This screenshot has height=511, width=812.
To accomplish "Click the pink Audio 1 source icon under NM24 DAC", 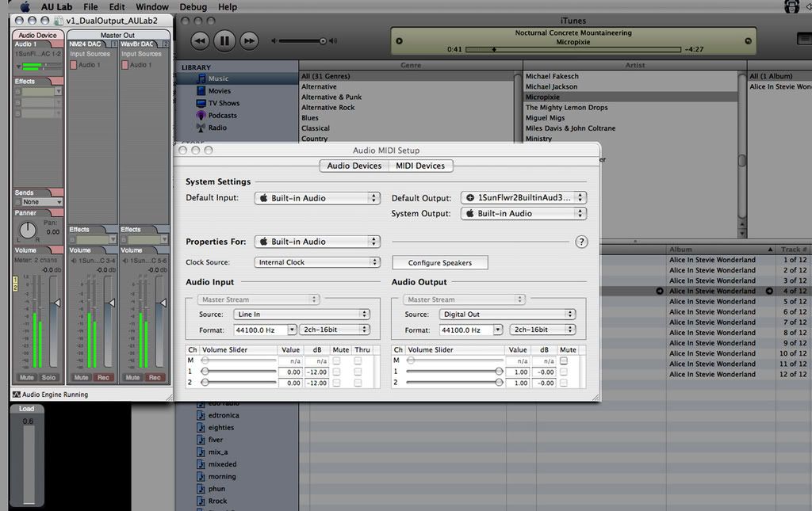I will tap(74, 65).
